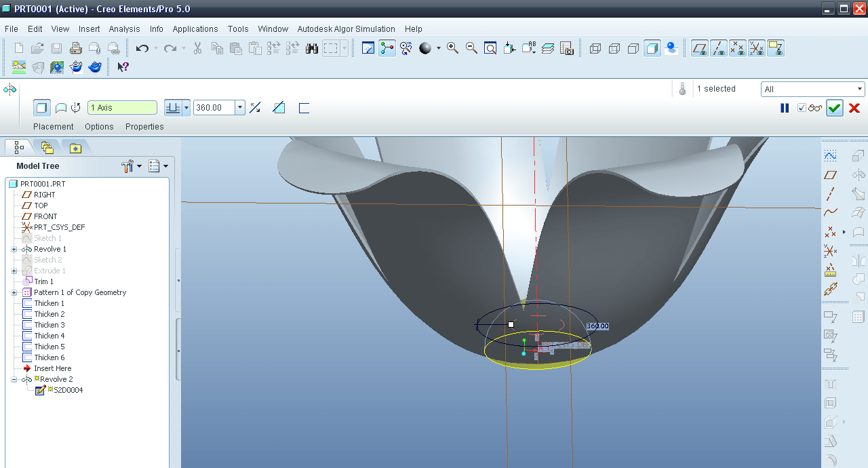Select revolve as surface option
Viewport: 868px width, 468px height.
coord(60,108)
